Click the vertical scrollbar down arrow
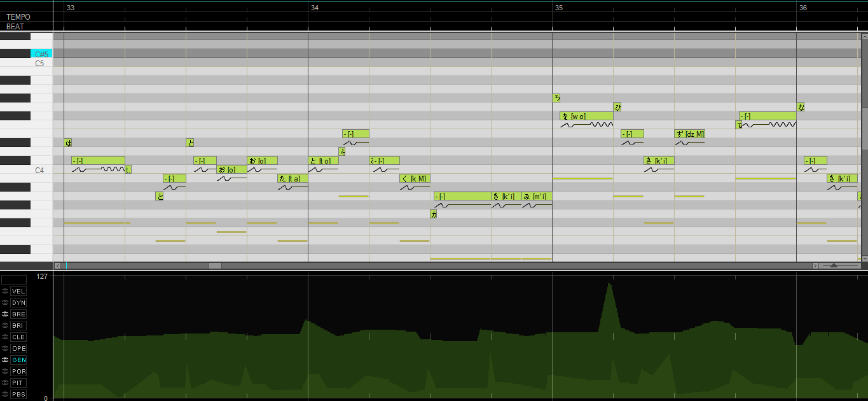868x401 pixels. pos(864,258)
